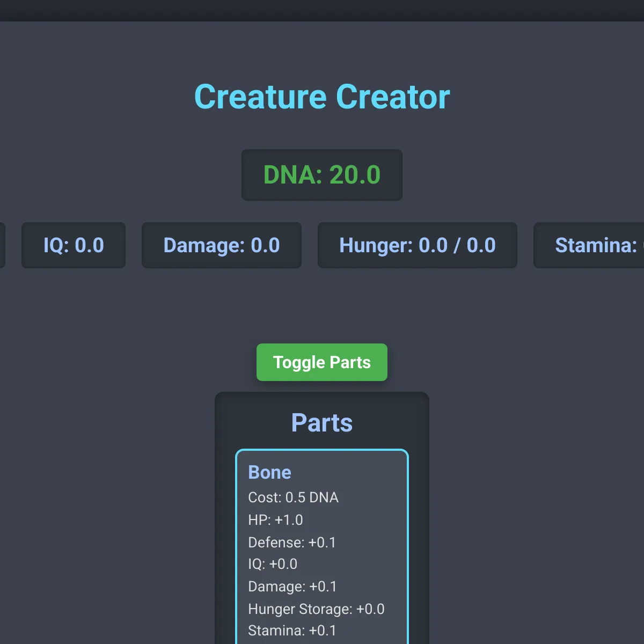Click the HP: +1.0 line

[275, 520]
